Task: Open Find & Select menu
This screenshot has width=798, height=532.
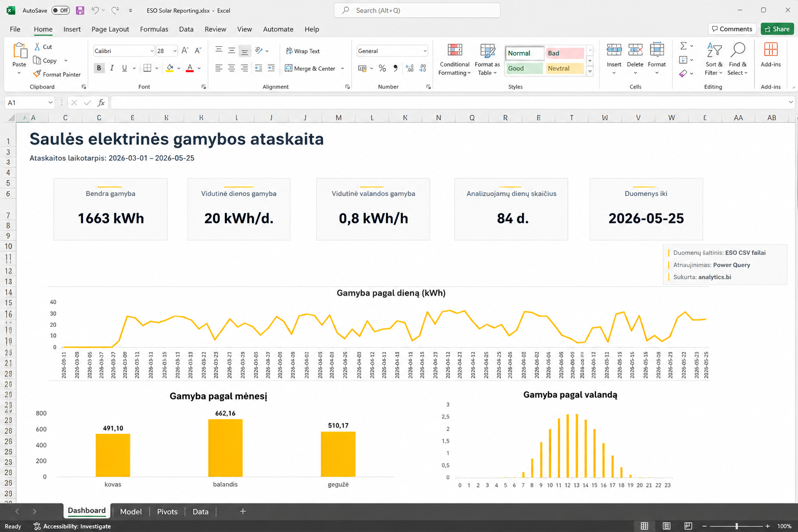Action: 738,59
